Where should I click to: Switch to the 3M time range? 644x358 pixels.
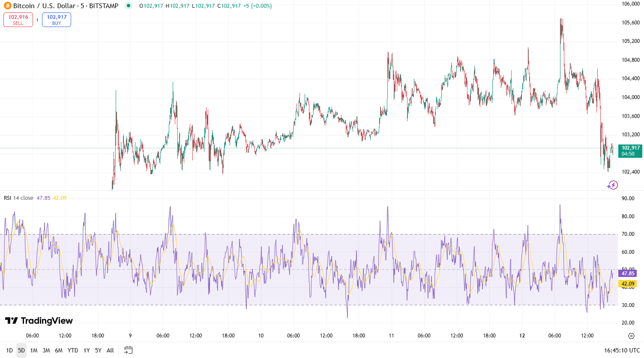pos(46,350)
